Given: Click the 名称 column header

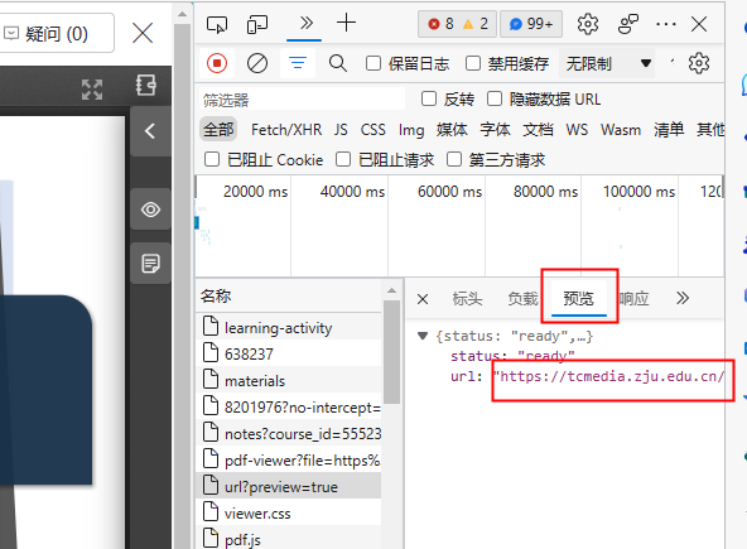Looking at the screenshot, I should click(x=288, y=296).
